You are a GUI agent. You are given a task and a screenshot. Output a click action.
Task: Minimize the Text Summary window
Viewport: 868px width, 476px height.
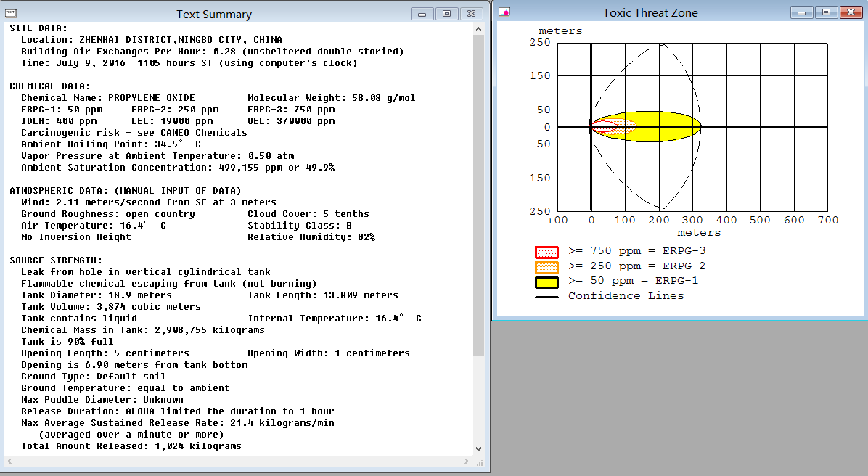click(x=422, y=14)
